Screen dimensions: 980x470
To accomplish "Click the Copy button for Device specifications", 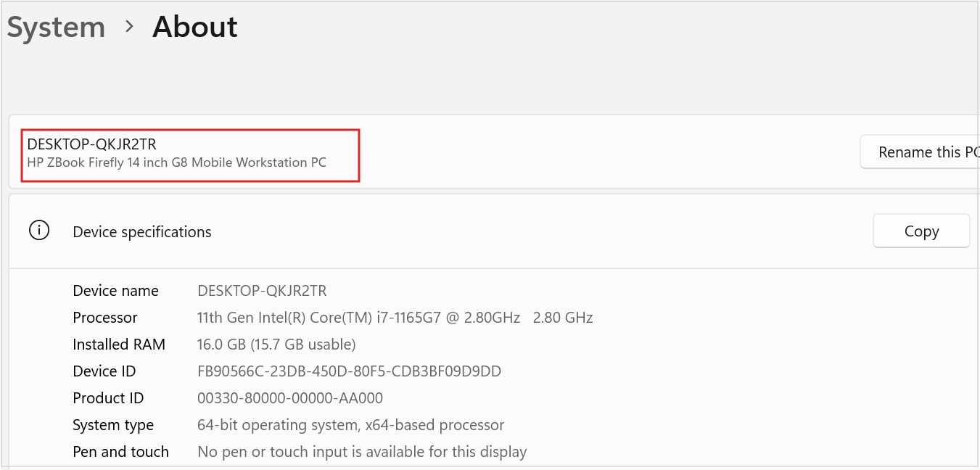I will click(921, 231).
